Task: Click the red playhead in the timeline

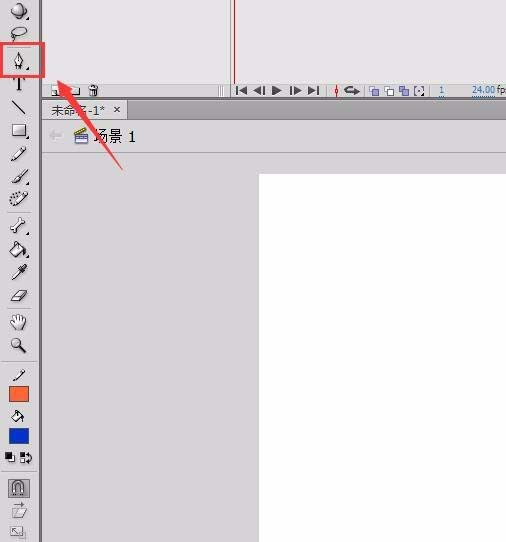Action: tap(234, 41)
